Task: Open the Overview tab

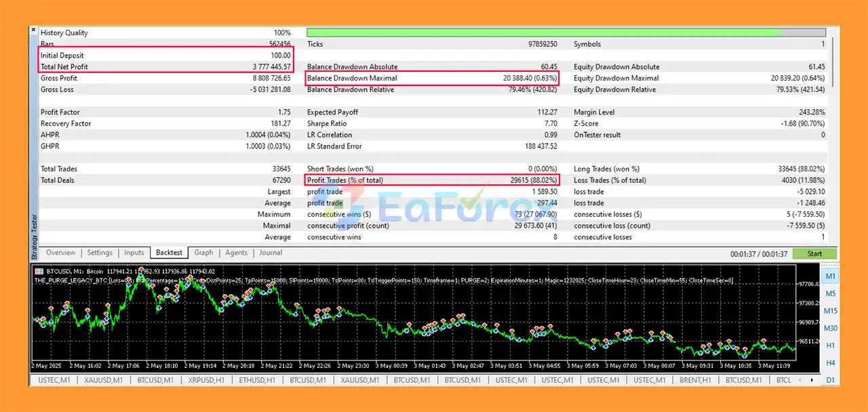Action: 60,253
